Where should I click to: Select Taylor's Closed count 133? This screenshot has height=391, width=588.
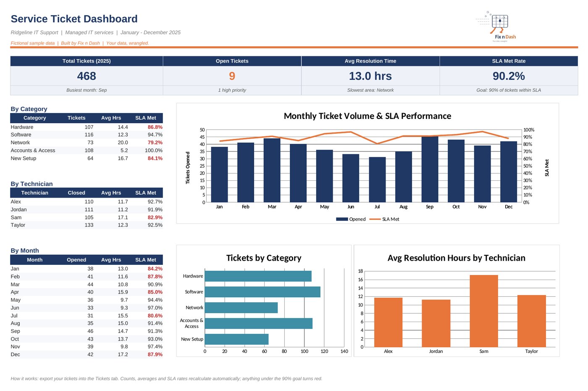89,225
